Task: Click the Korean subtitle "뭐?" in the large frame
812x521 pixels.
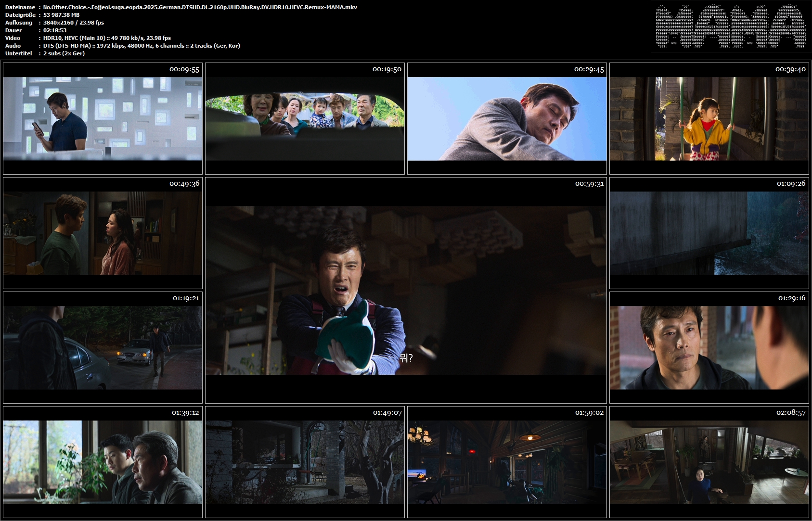Action: tap(406, 358)
